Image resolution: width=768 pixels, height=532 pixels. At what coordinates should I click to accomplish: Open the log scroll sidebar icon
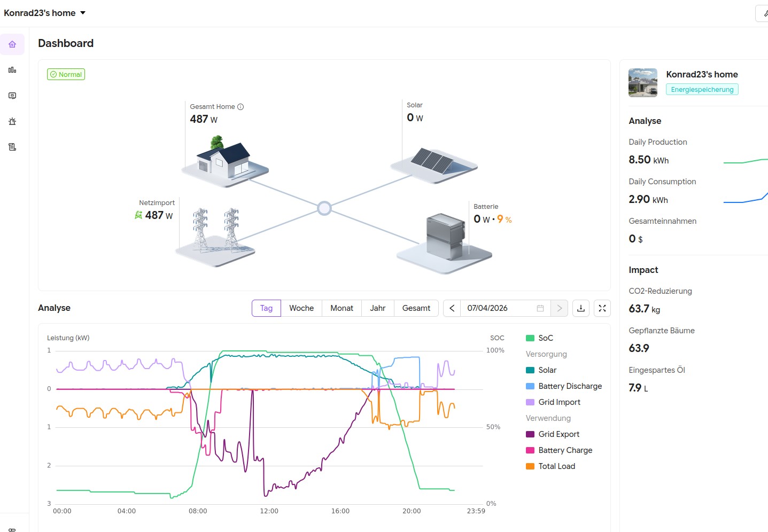(12, 147)
